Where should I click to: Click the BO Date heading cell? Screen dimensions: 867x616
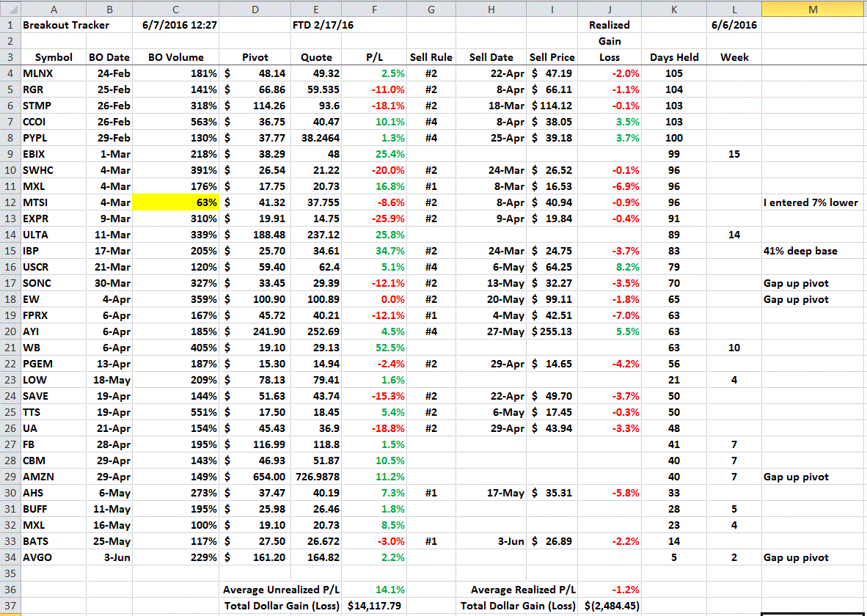109,57
